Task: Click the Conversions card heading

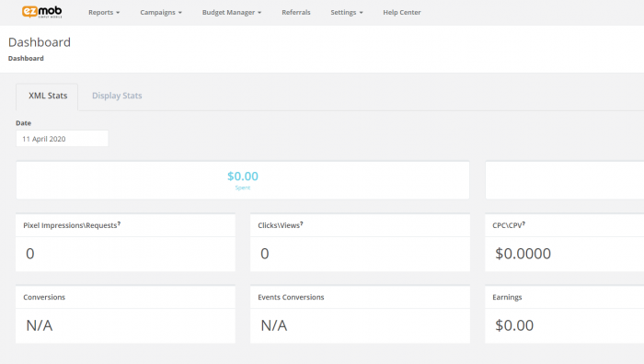Action: [44, 297]
